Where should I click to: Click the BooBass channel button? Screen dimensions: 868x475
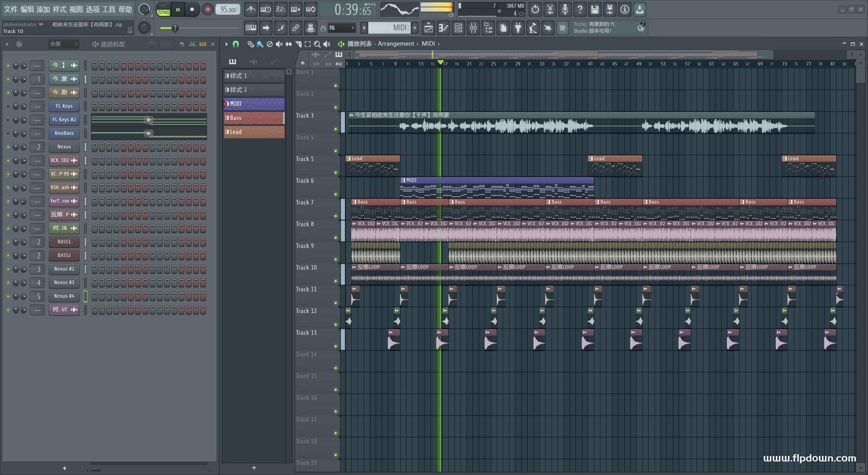[x=64, y=133]
